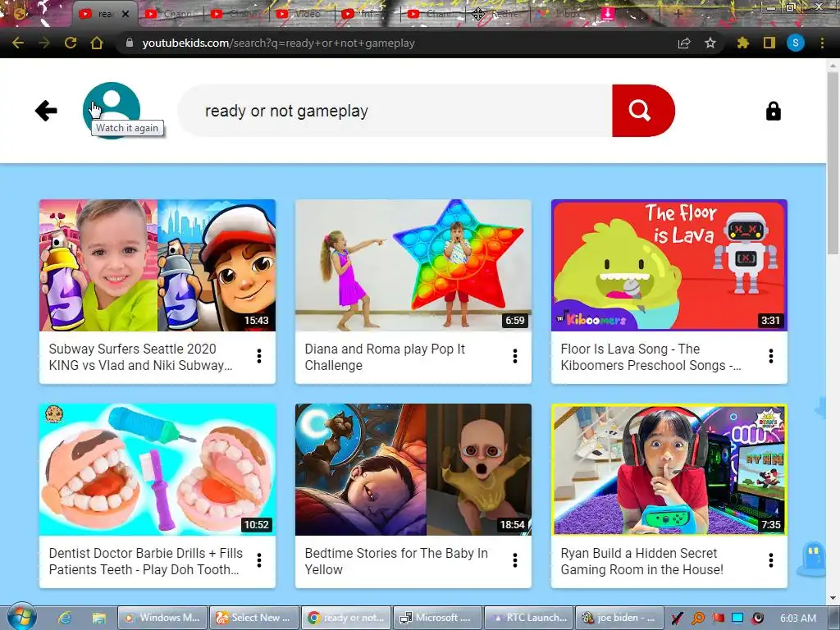The width and height of the screenshot is (840, 630).
Task: Open 'Diana and Roma play Pop It Challenge' title
Action: (x=385, y=357)
